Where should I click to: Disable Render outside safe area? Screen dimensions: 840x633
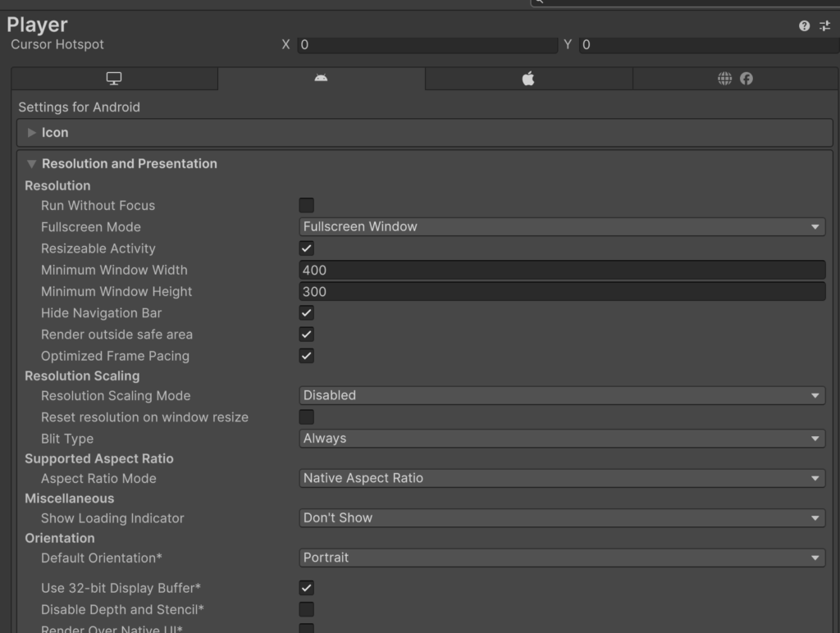pyautogui.click(x=307, y=335)
